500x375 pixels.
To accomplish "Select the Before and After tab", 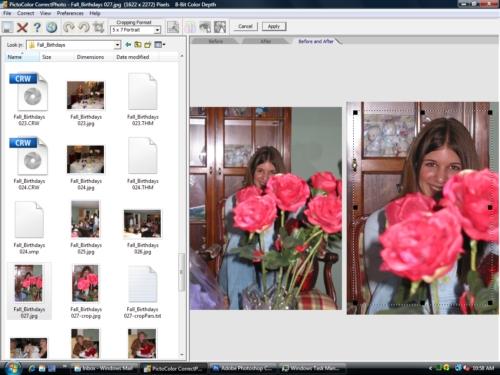I will pos(316,41).
